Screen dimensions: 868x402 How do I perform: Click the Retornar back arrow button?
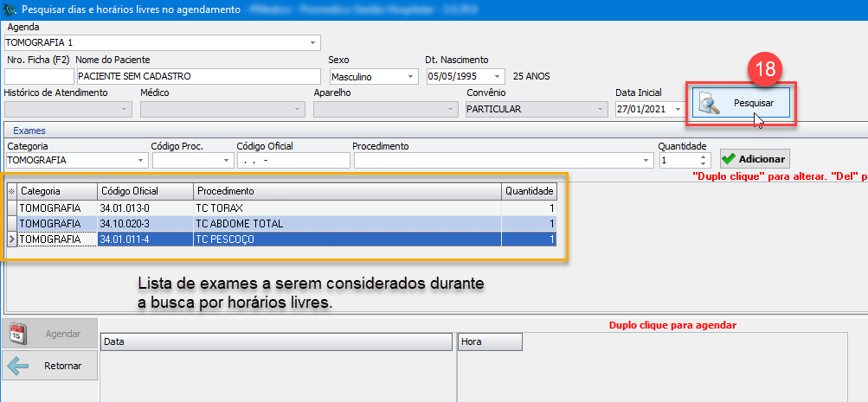(50, 366)
